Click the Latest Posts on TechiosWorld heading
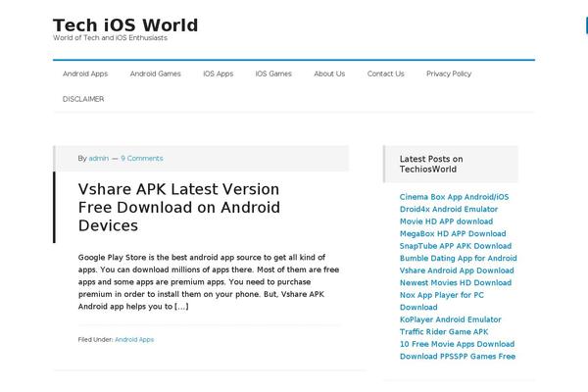 [431, 164]
